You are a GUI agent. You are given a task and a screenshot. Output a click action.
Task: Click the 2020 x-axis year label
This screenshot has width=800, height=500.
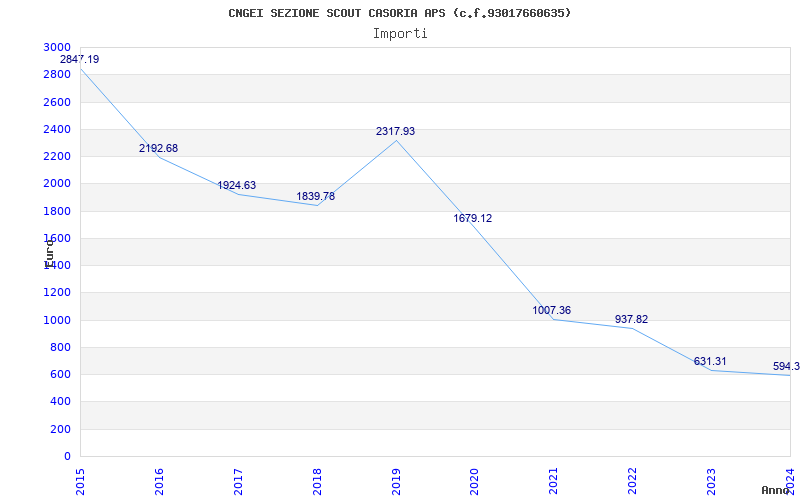474,481
